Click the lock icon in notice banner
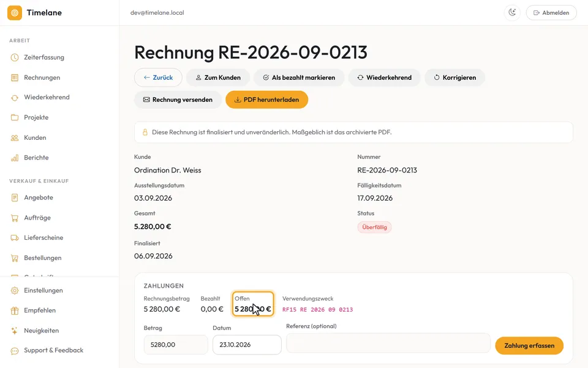Screen dimensions: 588x368 145,132
